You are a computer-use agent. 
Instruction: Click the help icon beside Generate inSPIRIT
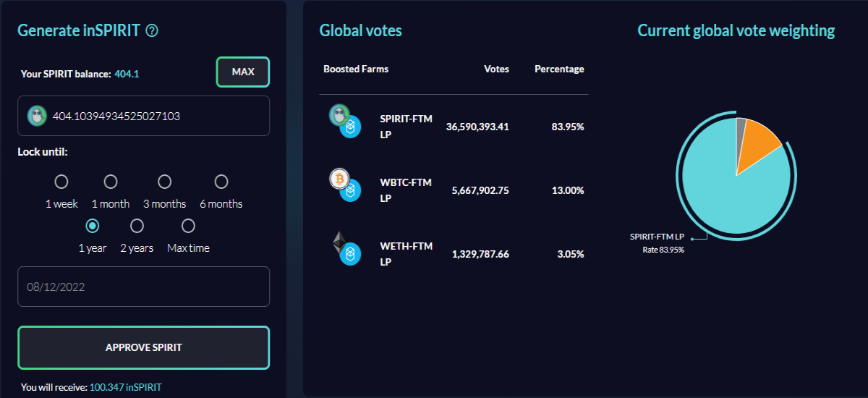point(152,30)
